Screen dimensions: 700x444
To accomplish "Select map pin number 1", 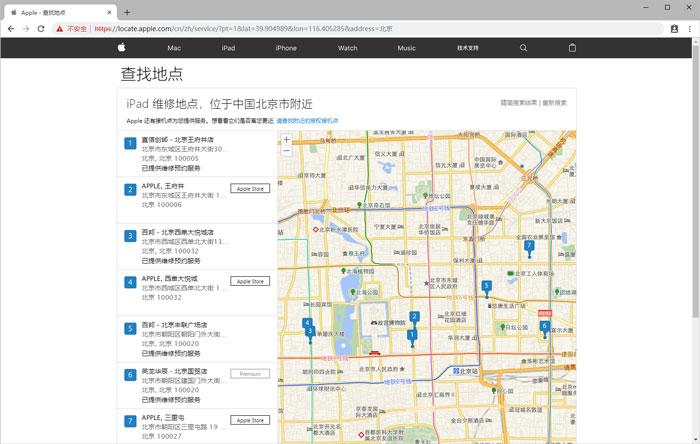I will [x=412, y=336].
